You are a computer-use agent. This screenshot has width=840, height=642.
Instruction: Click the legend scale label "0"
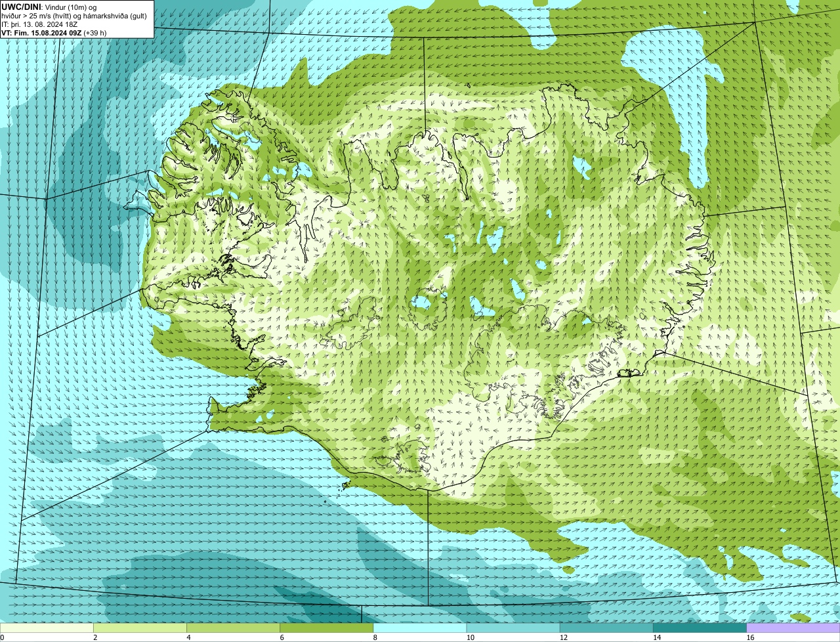[x=2, y=637]
